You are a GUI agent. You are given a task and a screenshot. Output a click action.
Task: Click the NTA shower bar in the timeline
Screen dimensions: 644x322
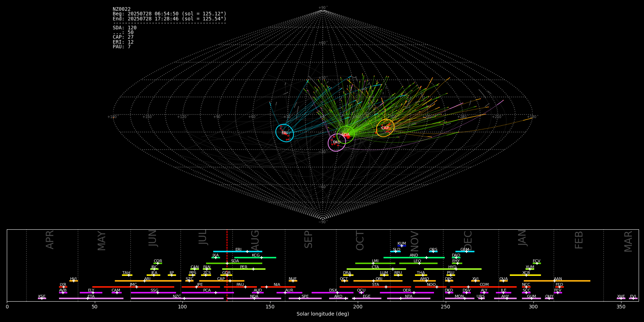point(409,298)
